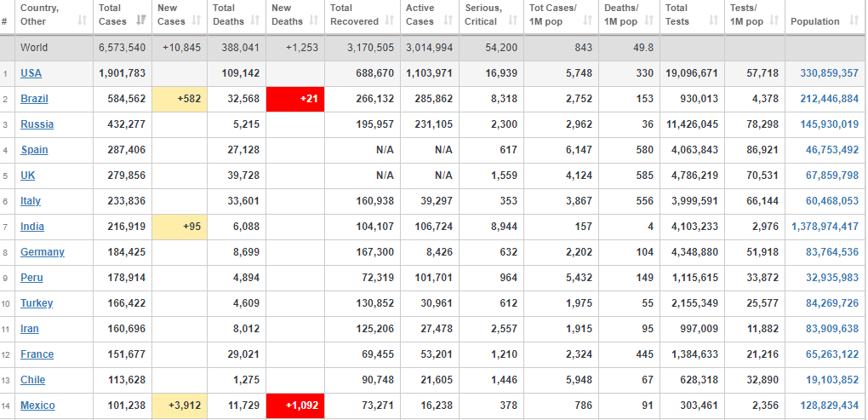Sort by the Population column arrows
868x420 pixels.
853,21
